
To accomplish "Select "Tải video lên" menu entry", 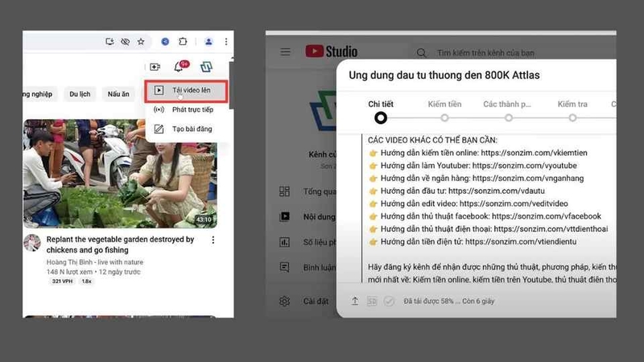I will 186,90.
